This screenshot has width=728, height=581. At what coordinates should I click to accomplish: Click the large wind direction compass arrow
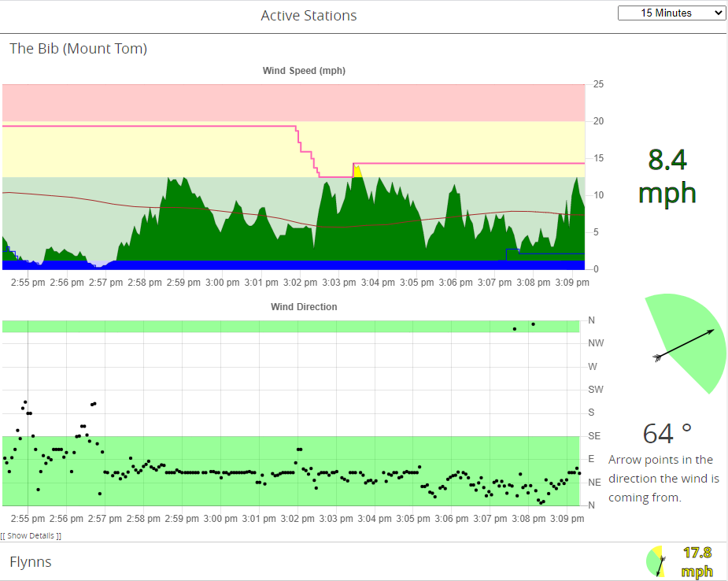click(x=685, y=344)
